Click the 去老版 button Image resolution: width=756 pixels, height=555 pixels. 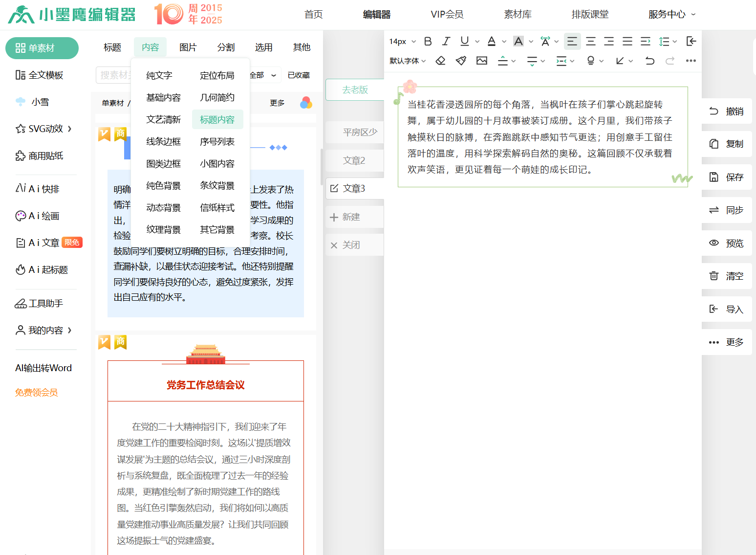click(x=355, y=90)
